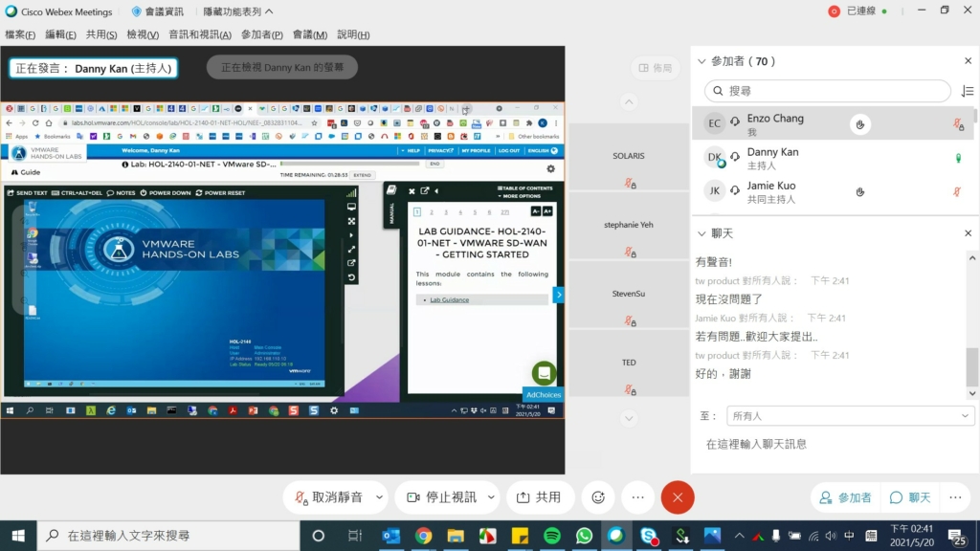Open the 共用 menu in the menu bar
Viewport: 980px width, 551px height.
[x=101, y=34]
